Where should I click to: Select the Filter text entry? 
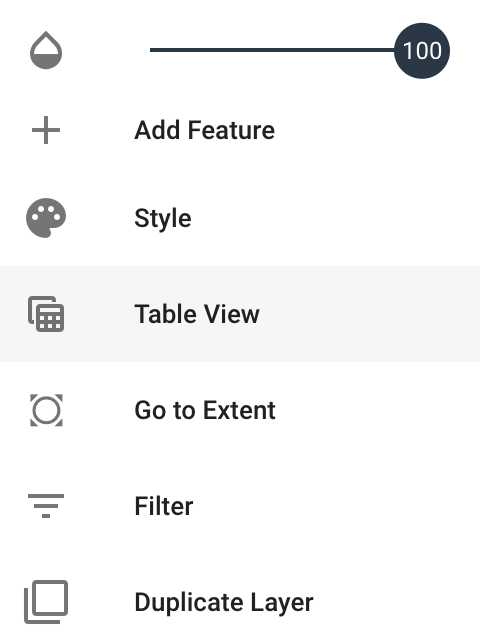click(x=163, y=506)
